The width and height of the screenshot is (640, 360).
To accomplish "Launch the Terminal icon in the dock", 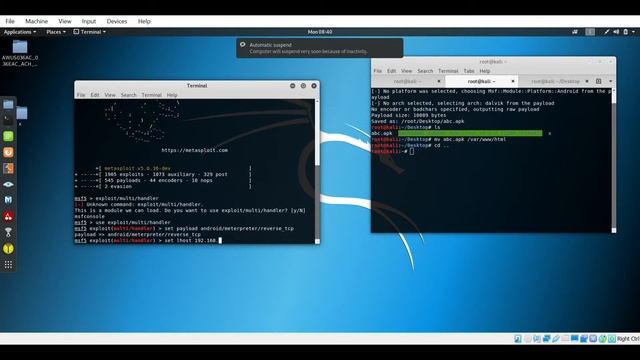I will [x=8, y=120].
